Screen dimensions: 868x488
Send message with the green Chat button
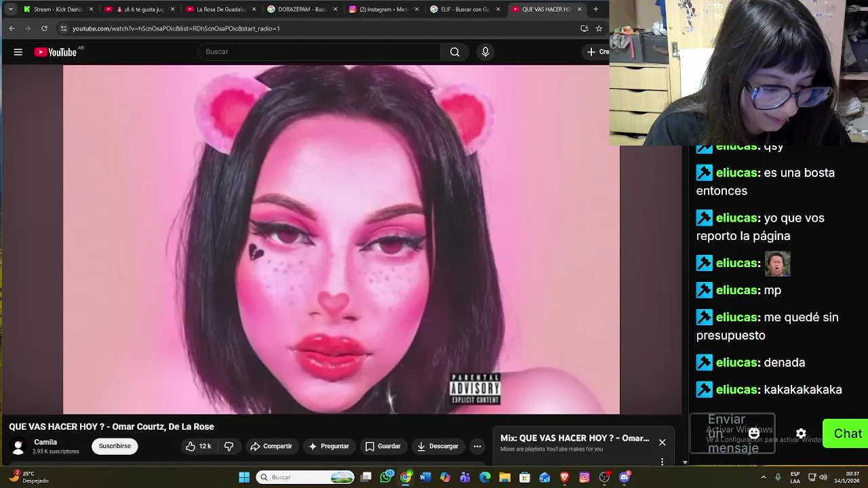click(846, 434)
